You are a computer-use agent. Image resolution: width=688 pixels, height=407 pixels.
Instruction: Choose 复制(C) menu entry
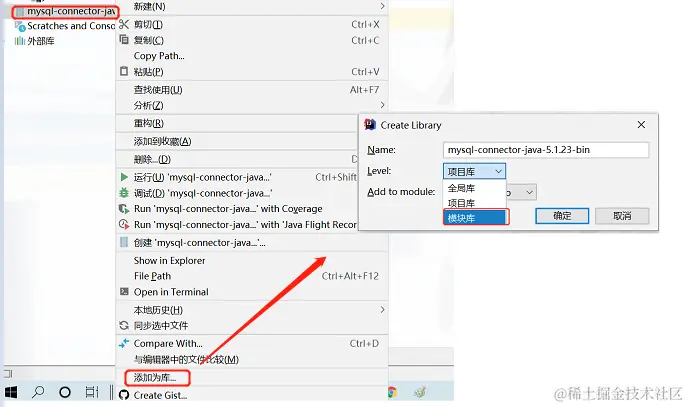(x=252, y=40)
